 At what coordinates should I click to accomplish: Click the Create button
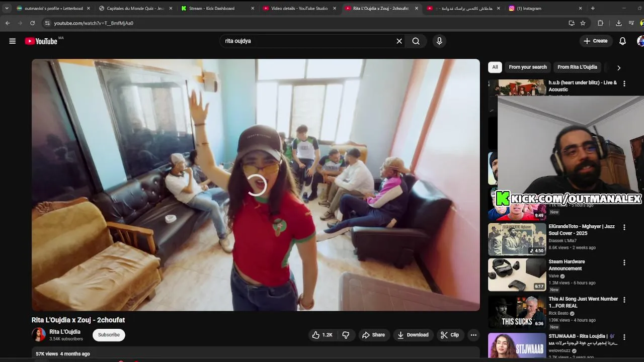(x=595, y=41)
